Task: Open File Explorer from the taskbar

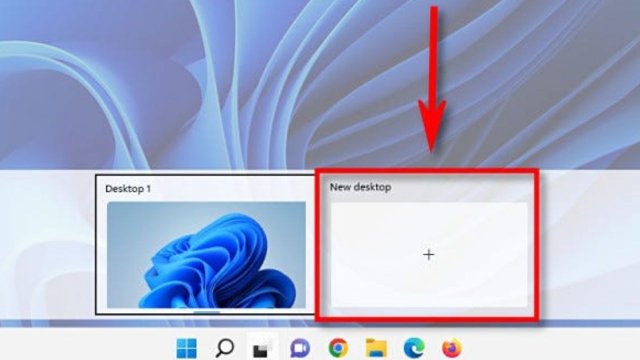Action: [x=376, y=348]
